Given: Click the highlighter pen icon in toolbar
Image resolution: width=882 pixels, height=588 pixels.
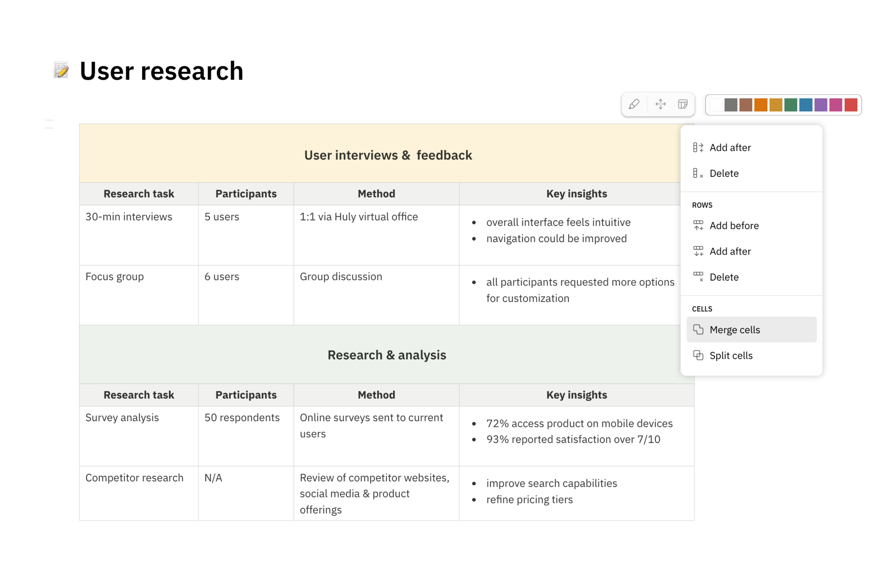Looking at the screenshot, I should (634, 104).
